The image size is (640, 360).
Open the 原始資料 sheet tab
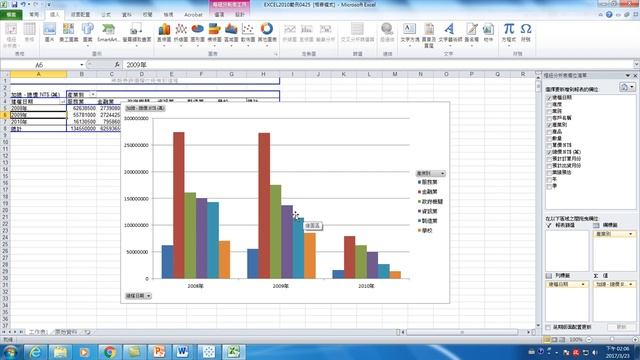pyautogui.click(x=66, y=332)
